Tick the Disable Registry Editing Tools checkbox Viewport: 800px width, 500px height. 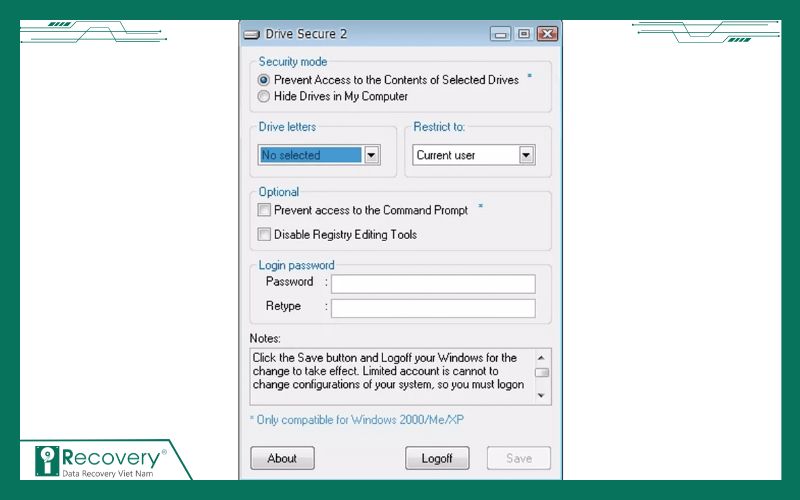(x=264, y=235)
